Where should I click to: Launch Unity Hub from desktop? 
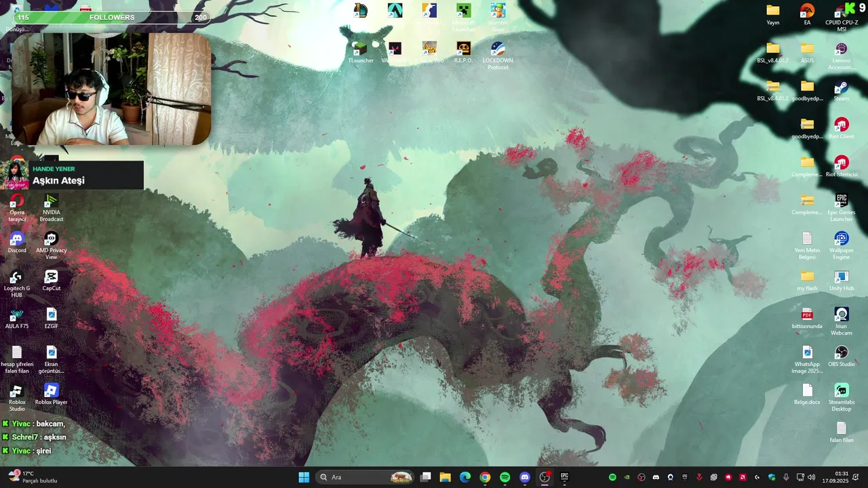[x=842, y=281]
